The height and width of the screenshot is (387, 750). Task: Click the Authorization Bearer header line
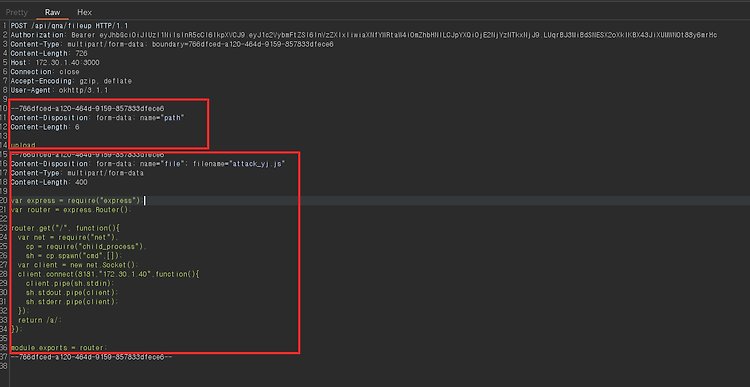point(364,35)
